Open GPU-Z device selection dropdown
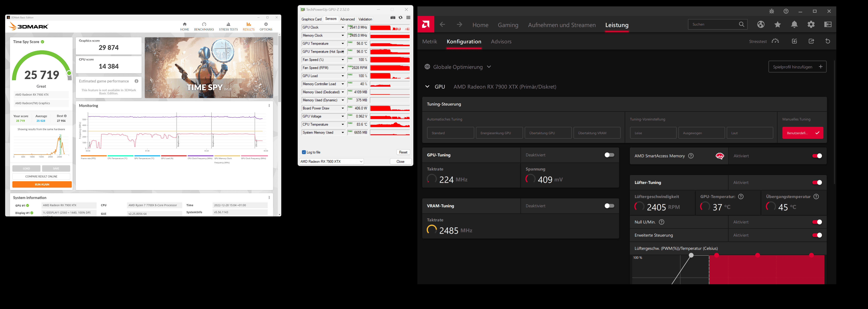 pyautogui.click(x=331, y=161)
